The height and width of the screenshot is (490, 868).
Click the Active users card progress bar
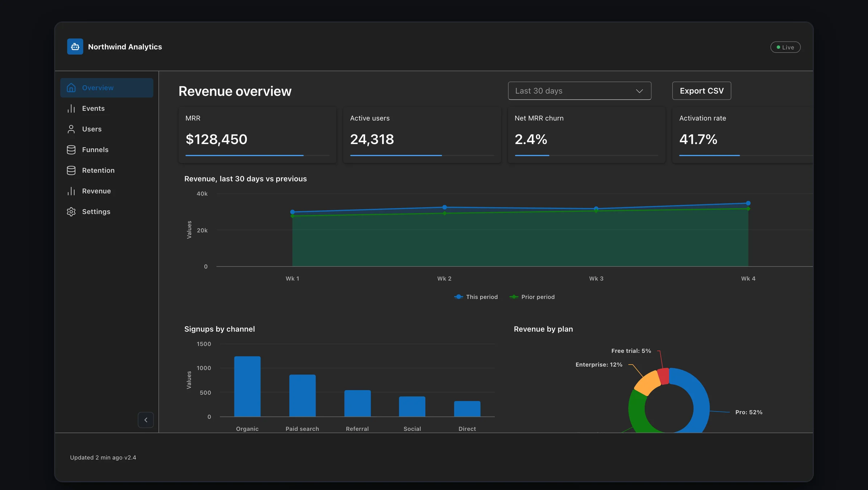pos(422,155)
